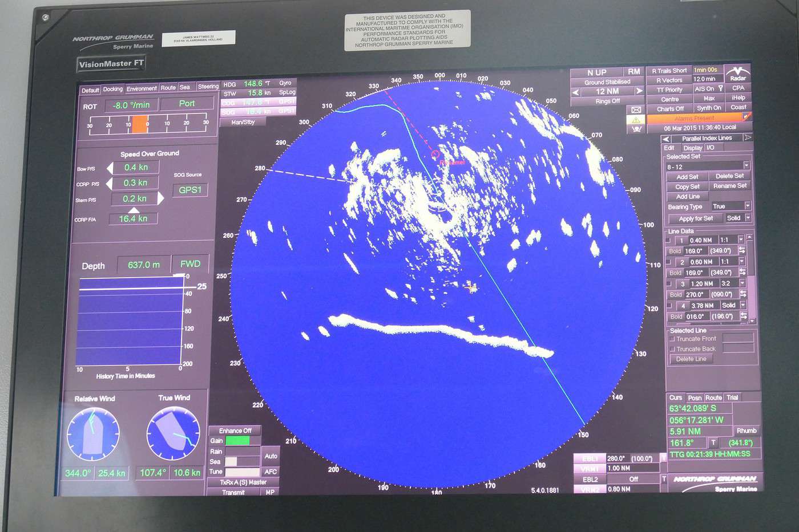Adjust the Tune level bar

241,472
